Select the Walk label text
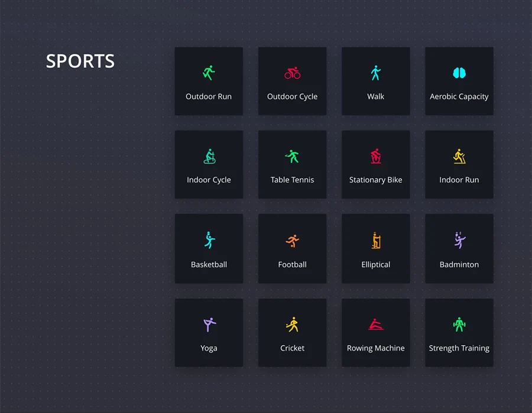532x413 pixels. pyautogui.click(x=375, y=97)
